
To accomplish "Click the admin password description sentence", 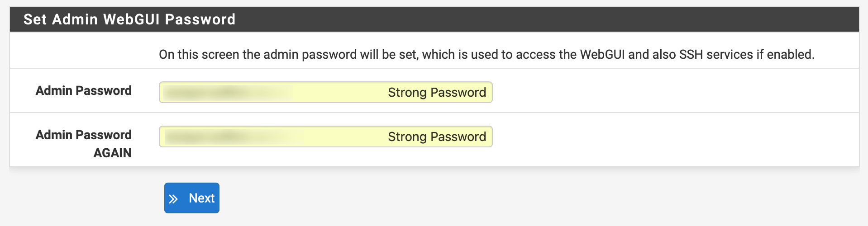I will tap(486, 54).
